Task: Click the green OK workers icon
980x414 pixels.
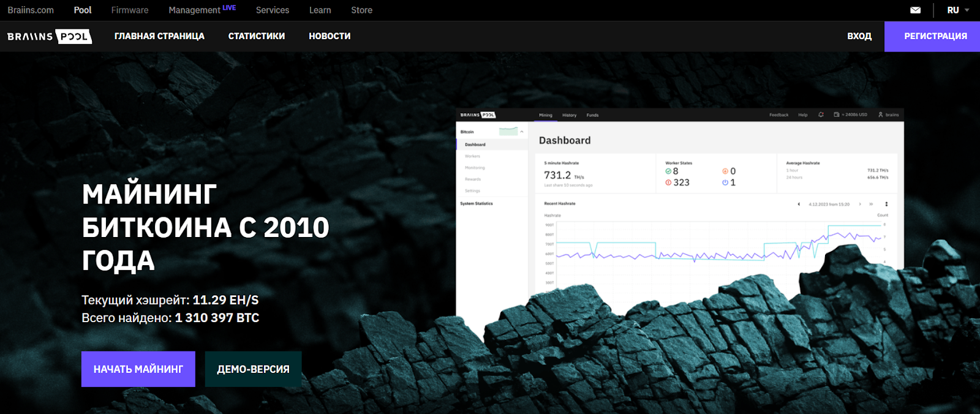Action: (668, 171)
